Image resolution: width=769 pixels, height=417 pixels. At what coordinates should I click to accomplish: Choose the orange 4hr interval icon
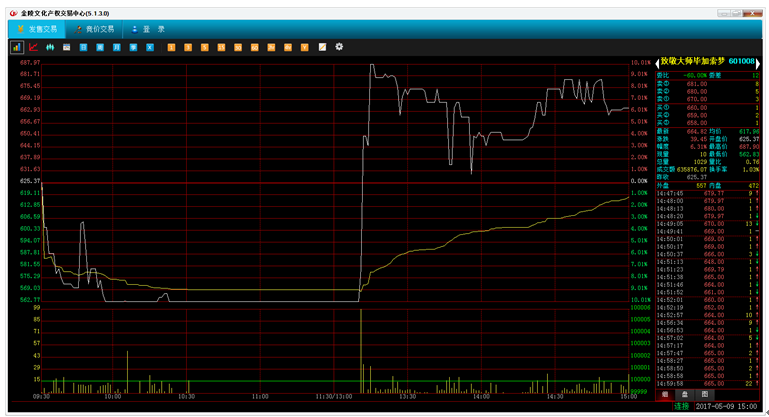pyautogui.click(x=288, y=47)
